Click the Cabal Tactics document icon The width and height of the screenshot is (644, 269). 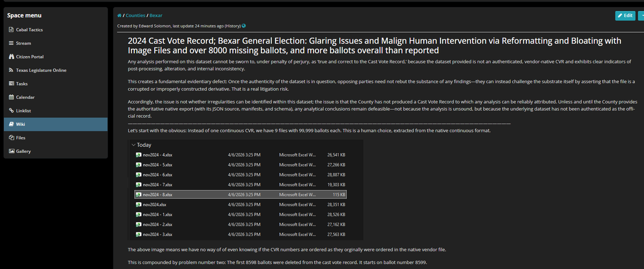point(11,30)
